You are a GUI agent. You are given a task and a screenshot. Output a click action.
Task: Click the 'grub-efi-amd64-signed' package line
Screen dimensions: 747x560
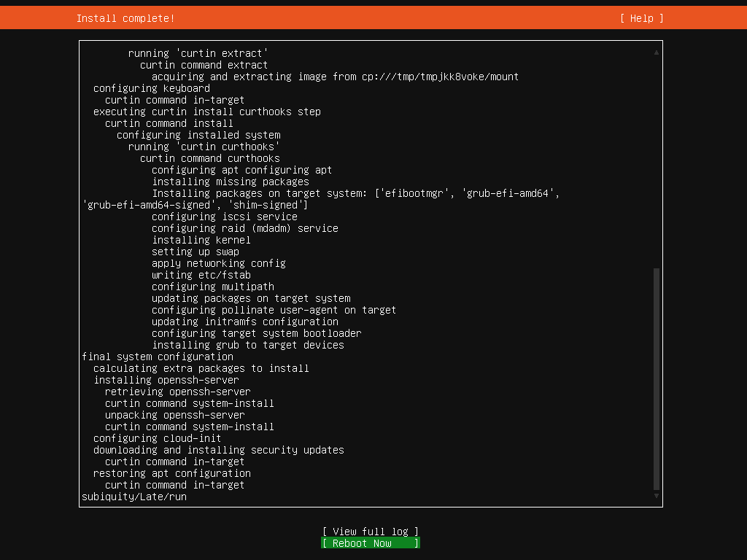196,205
